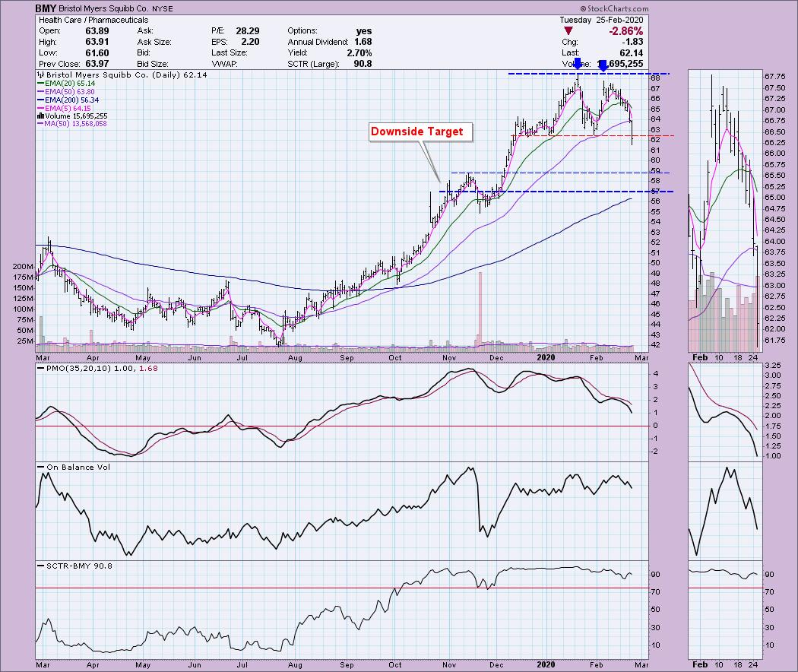Open the zoomed February price thumbnail chart

point(725,211)
